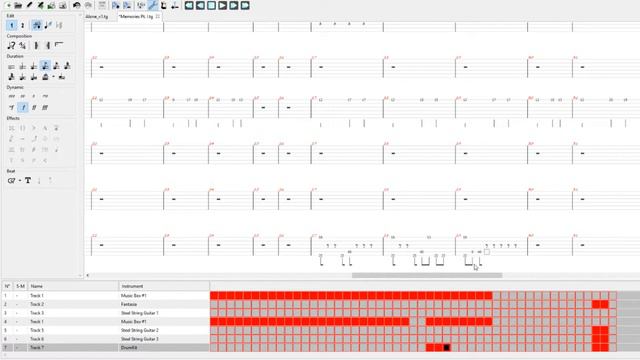Select the half note duration
This screenshot has height=360, width=640.
click(x=22, y=66)
